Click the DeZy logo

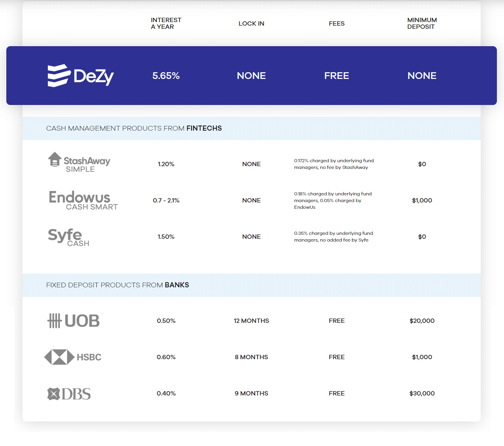pyautogui.click(x=81, y=75)
